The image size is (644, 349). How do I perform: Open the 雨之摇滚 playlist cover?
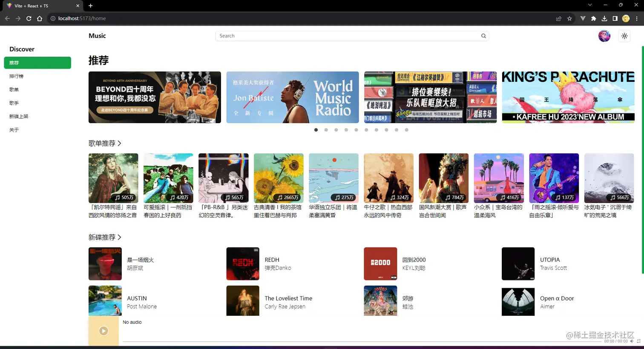pos(554,178)
